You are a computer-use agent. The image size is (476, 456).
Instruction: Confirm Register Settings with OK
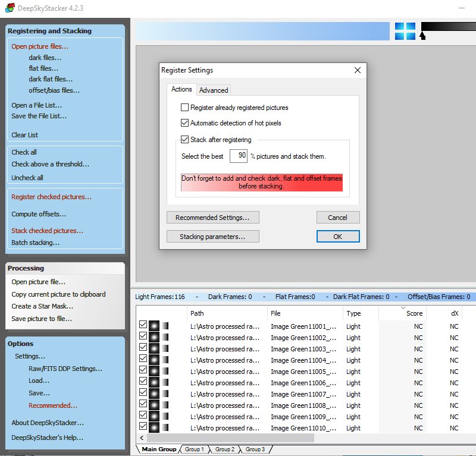[338, 237]
